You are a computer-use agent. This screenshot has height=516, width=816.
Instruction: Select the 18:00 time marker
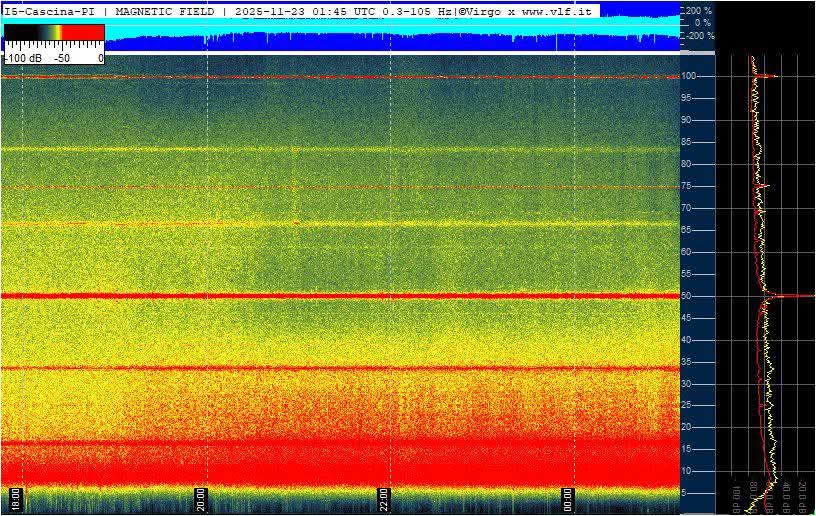point(15,498)
